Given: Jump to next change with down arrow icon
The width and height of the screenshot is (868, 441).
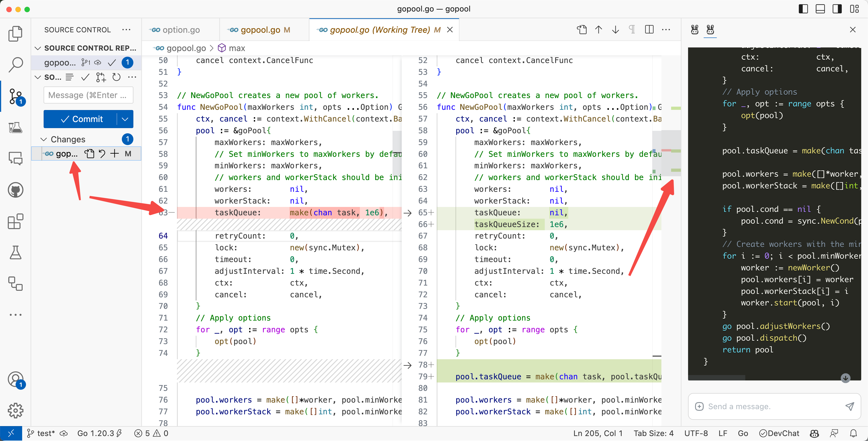Looking at the screenshot, I should tap(615, 30).
